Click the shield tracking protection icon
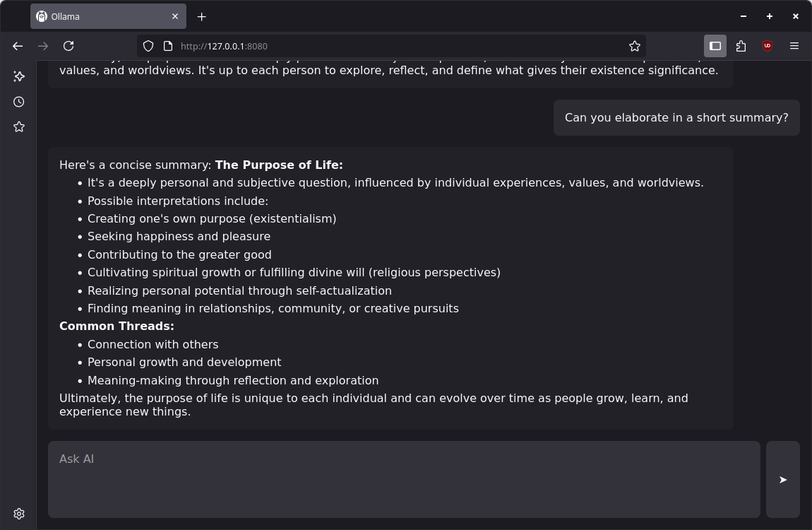The width and height of the screenshot is (812, 530). [148, 46]
